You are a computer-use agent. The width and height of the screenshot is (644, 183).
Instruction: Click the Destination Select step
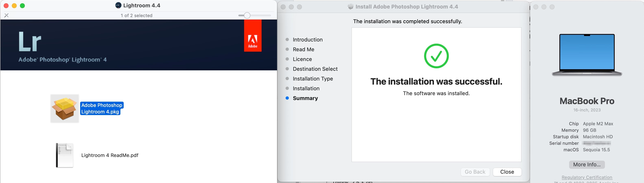(x=315, y=69)
